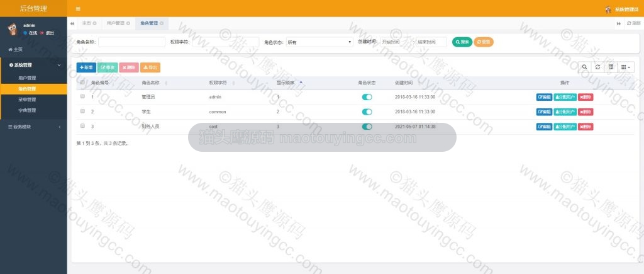Click the 修改 edit toolbar button
The height and width of the screenshot is (274, 644).
click(x=108, y=67)
